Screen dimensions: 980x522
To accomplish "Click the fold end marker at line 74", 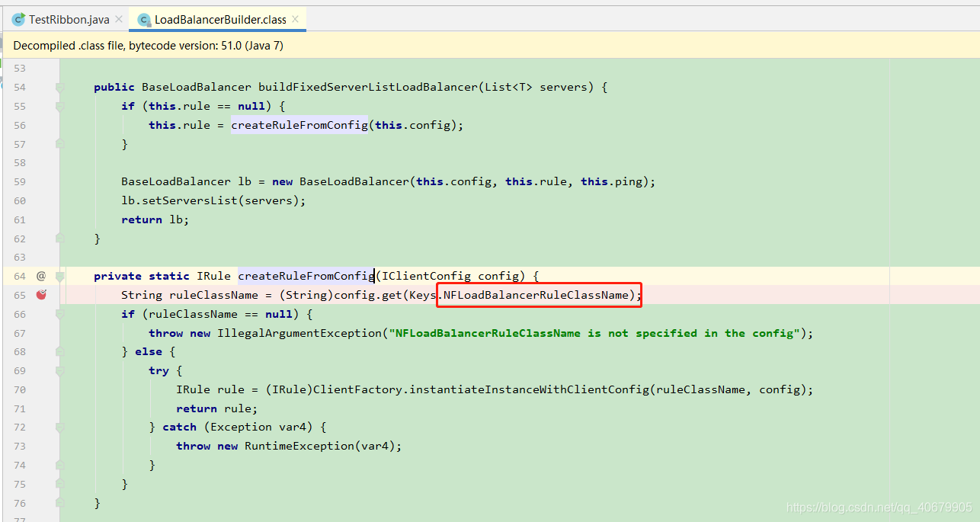I will coord(60,465).
